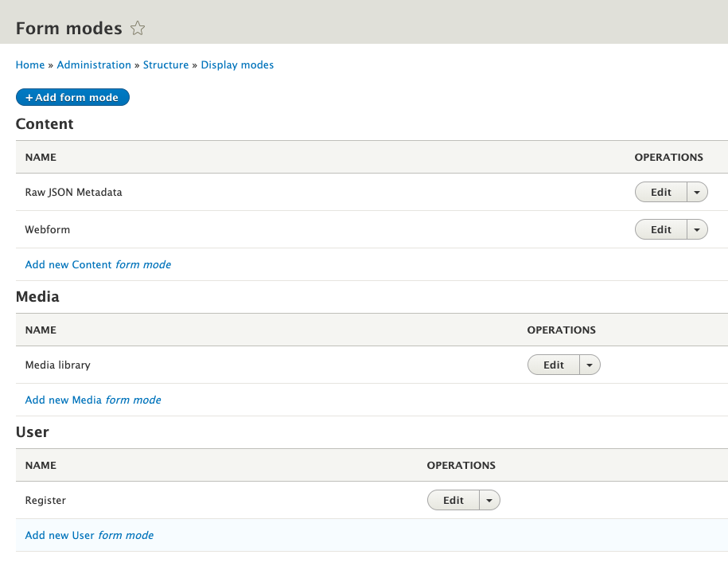Click Add new User form mode link

(x=89, y=535)
